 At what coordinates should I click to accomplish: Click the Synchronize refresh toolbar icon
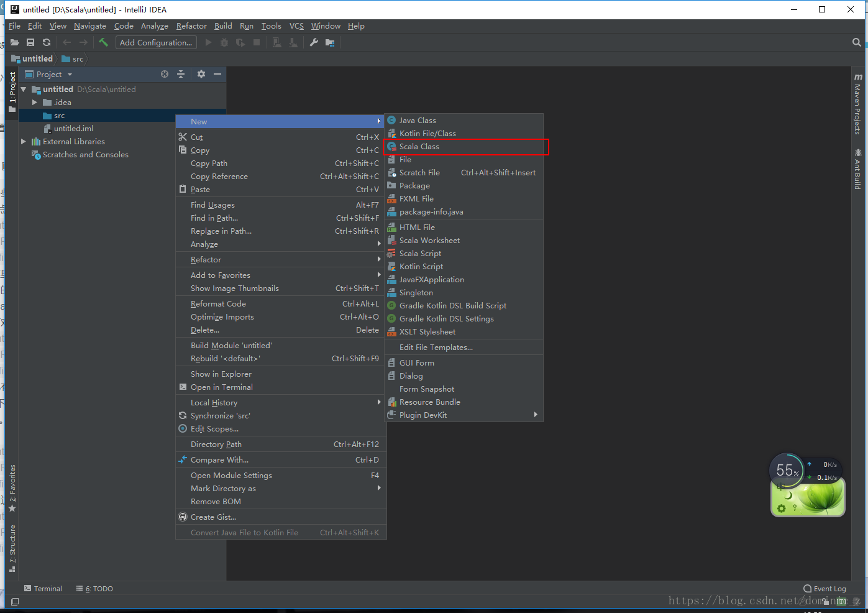[x=47, y=42]
